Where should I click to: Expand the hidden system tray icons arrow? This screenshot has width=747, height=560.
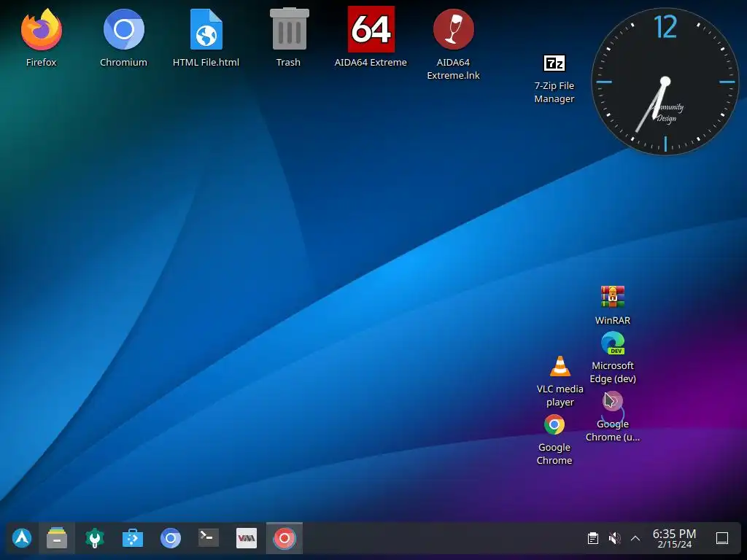(x=635, y=538)
